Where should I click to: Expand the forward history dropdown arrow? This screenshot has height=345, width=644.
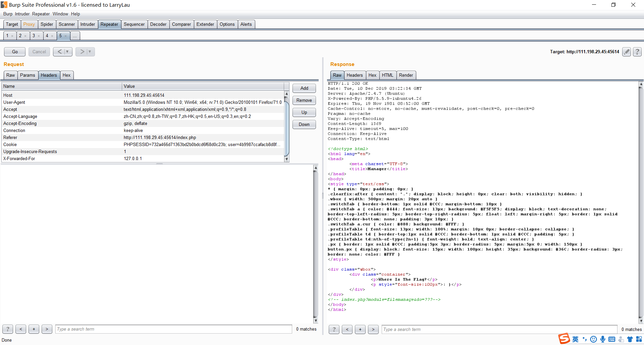tap(90, 52)
